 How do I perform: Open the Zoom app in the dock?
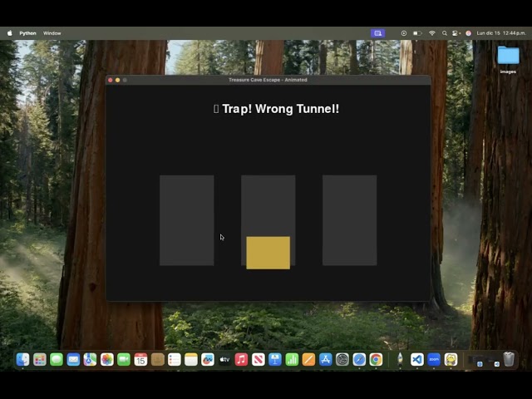pyautogui.click(x=434, y=360)
